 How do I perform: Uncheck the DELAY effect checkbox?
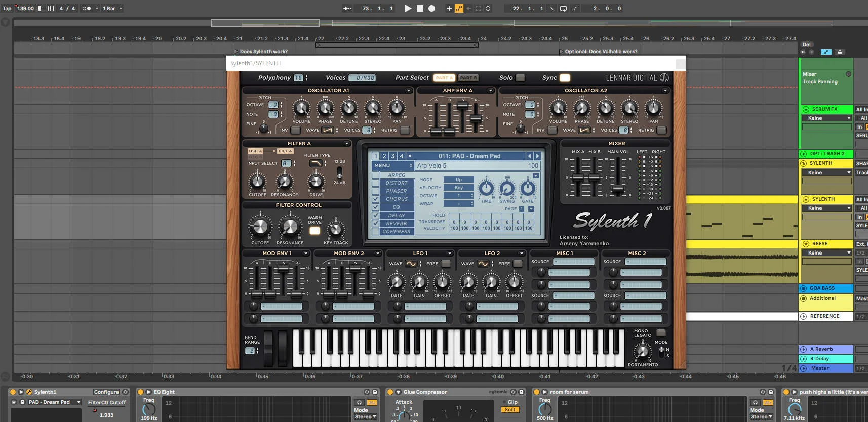point(375,216)
